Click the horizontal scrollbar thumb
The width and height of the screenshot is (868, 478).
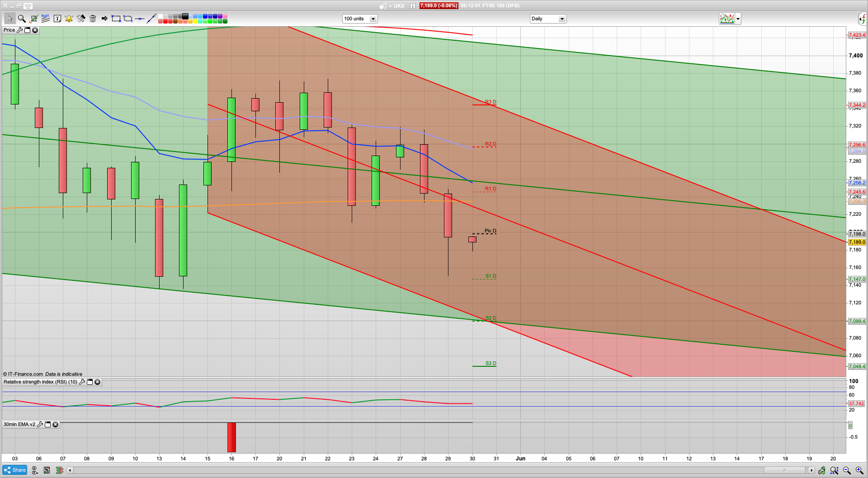click(x=784, y=470)
